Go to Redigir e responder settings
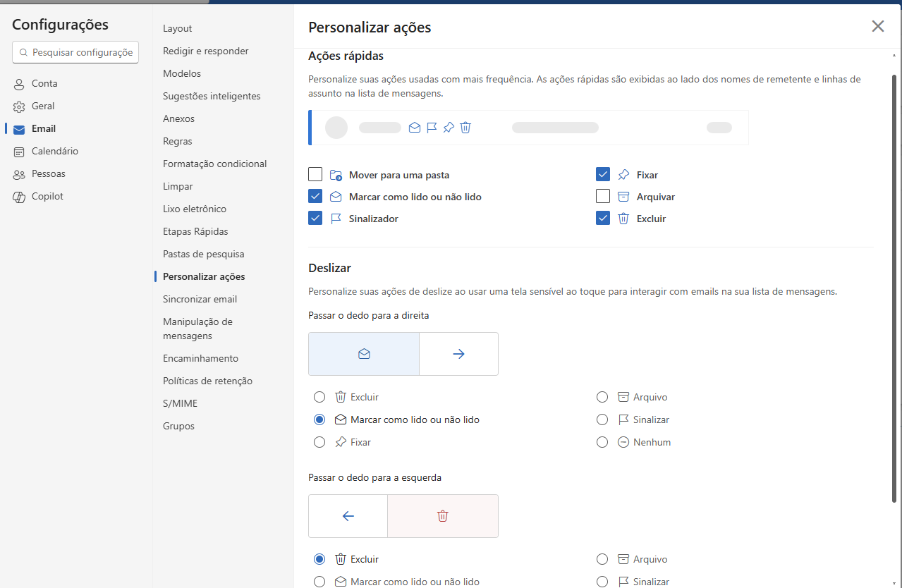 pos(206,51)
